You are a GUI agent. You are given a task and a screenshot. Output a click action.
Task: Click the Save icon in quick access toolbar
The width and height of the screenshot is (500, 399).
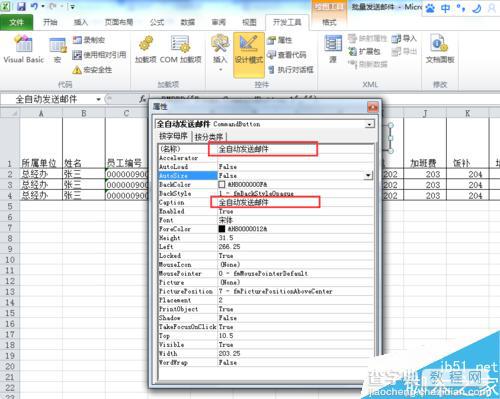[21, 6]
